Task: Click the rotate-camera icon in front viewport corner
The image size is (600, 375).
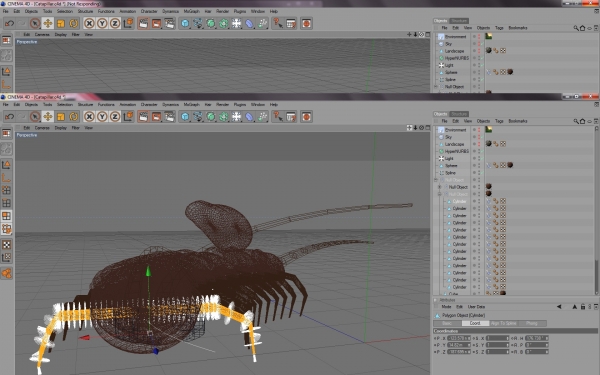Action: click(422, 128)
